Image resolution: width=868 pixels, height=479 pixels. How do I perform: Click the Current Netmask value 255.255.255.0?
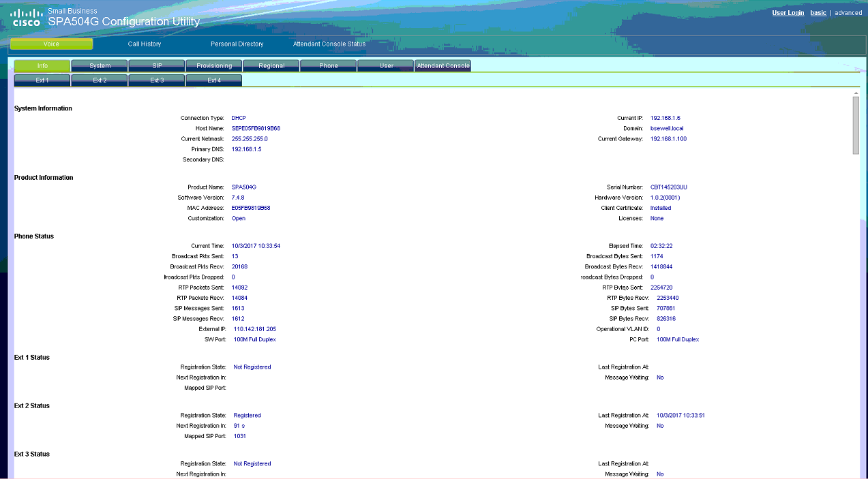click(x=250, y=139)
